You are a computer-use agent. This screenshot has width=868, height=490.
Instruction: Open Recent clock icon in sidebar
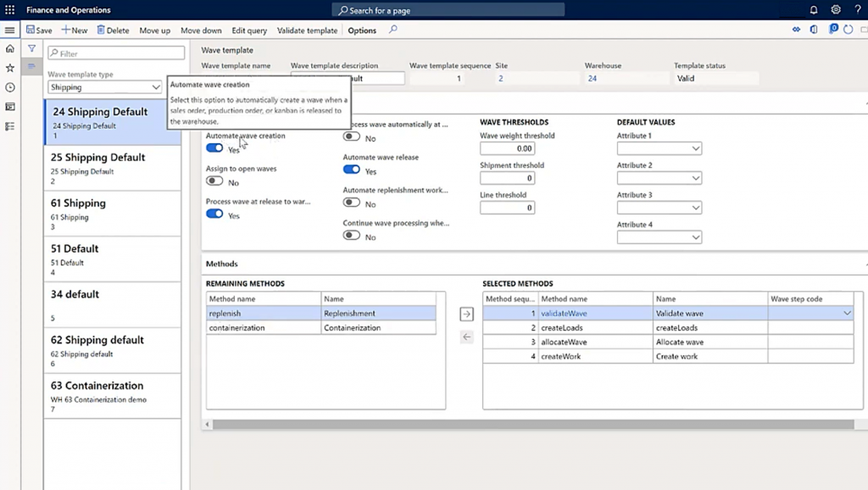coord(10,87)
